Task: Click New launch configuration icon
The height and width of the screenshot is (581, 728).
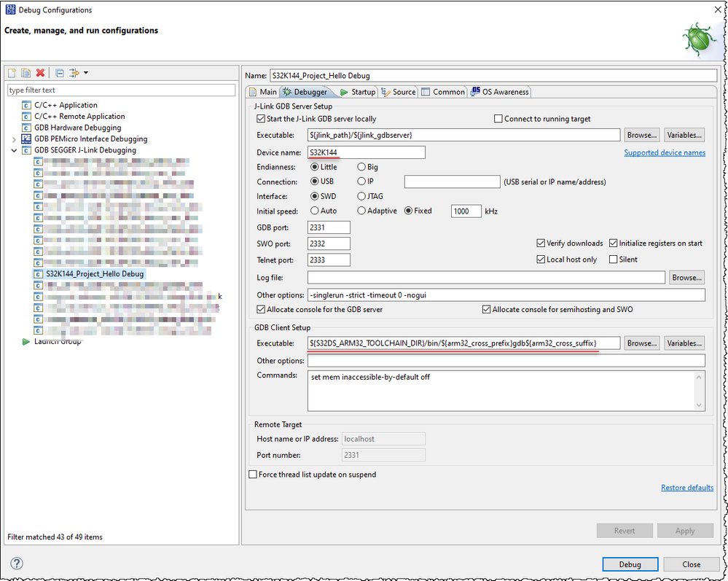Action: (12, 73)
